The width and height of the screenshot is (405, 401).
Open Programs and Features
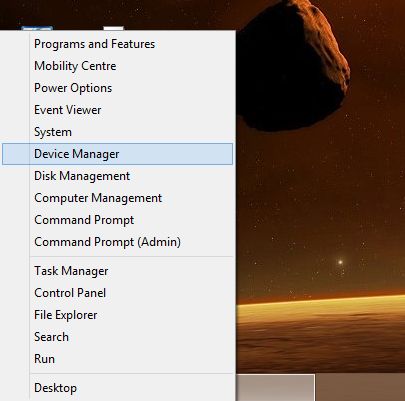[x=117, y=44]
